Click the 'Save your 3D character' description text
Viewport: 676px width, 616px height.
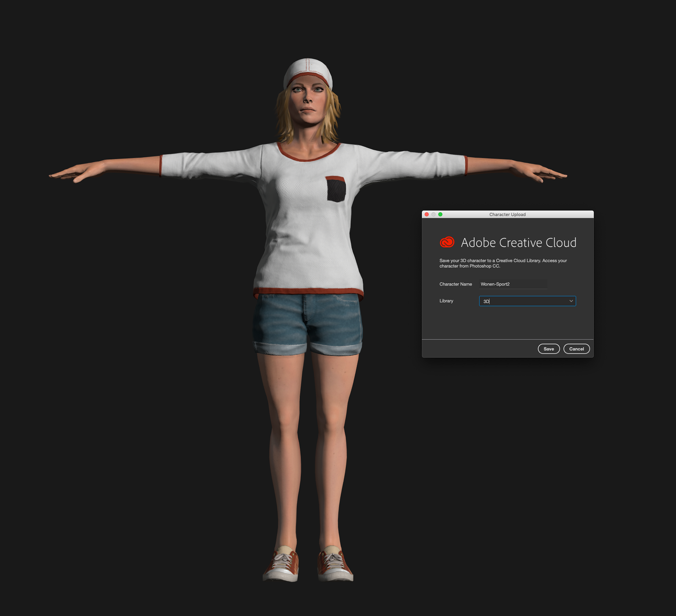(x=503, y=263)
